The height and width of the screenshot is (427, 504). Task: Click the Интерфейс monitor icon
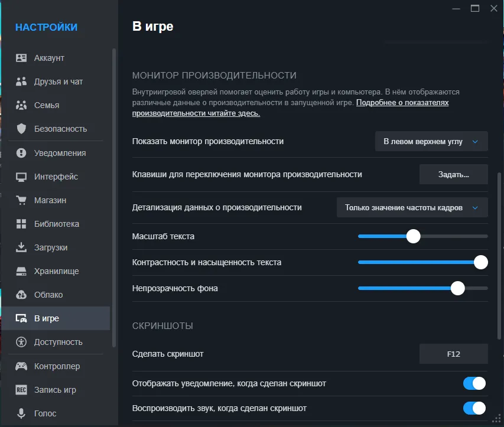pyautogui.click(x=21, y=176)
